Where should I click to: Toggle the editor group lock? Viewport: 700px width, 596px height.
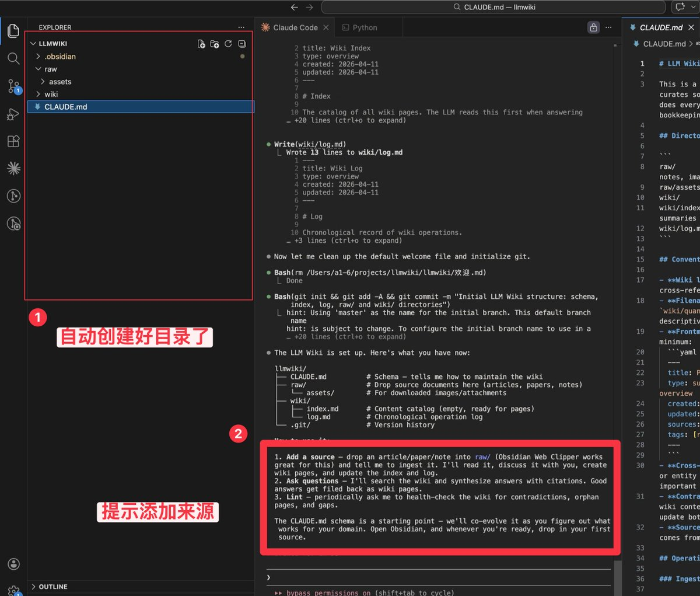tap(593, 27)
